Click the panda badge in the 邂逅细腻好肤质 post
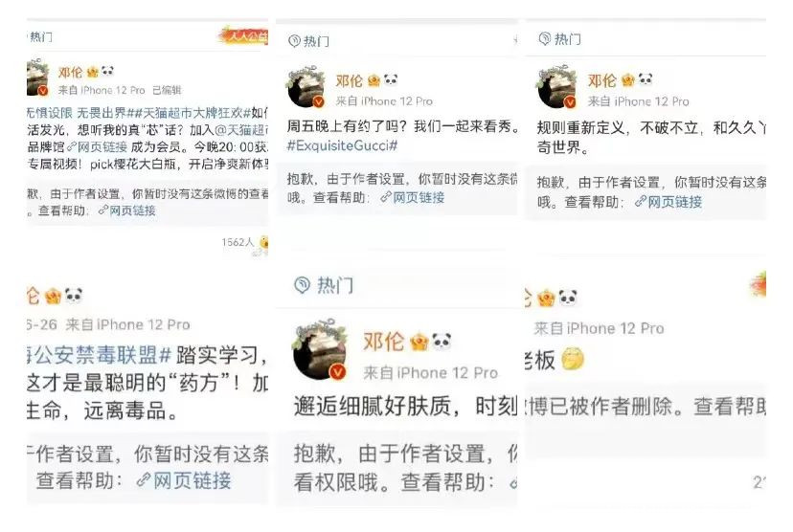 442,342
